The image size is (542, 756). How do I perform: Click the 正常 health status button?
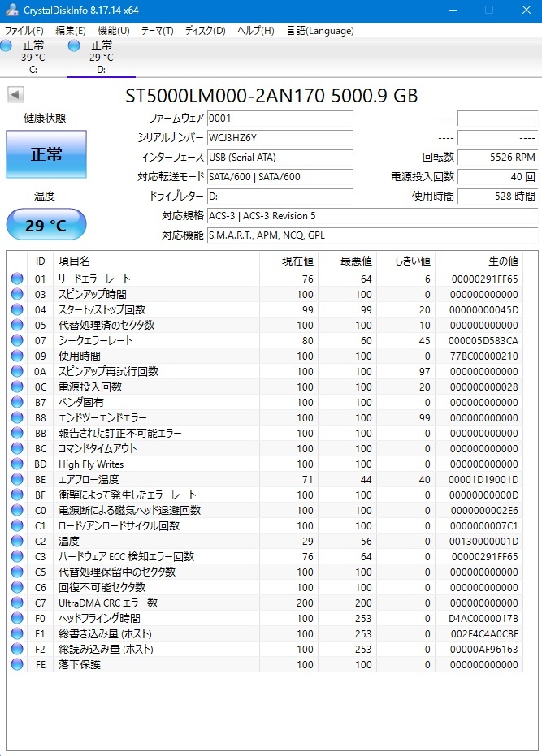pos(46,154)
